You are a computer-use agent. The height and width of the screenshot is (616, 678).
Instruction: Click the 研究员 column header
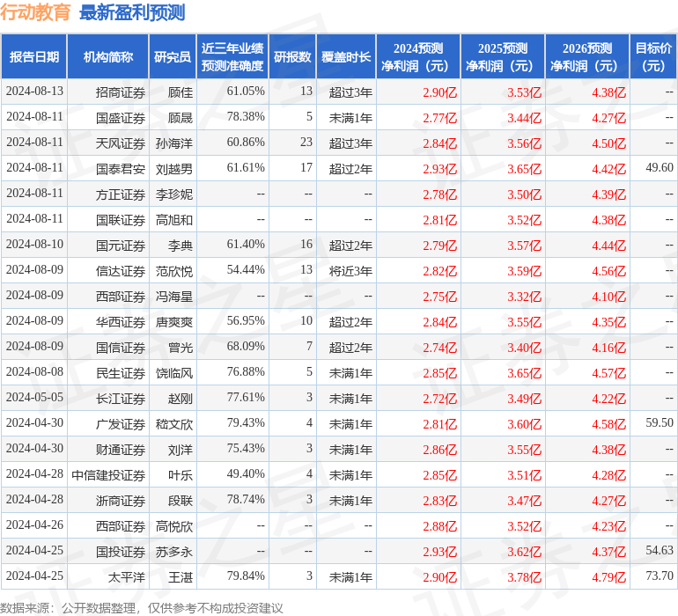(x=173, y=56)
